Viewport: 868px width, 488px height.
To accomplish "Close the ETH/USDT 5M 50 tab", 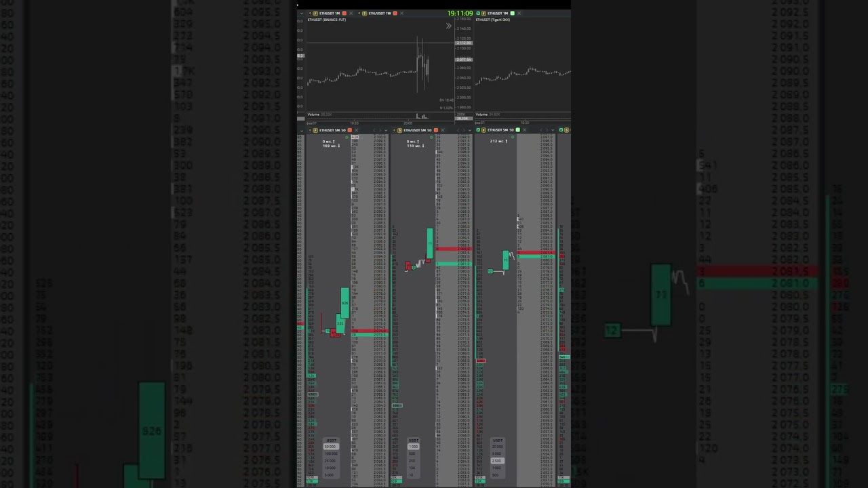I will click(442, 130).
